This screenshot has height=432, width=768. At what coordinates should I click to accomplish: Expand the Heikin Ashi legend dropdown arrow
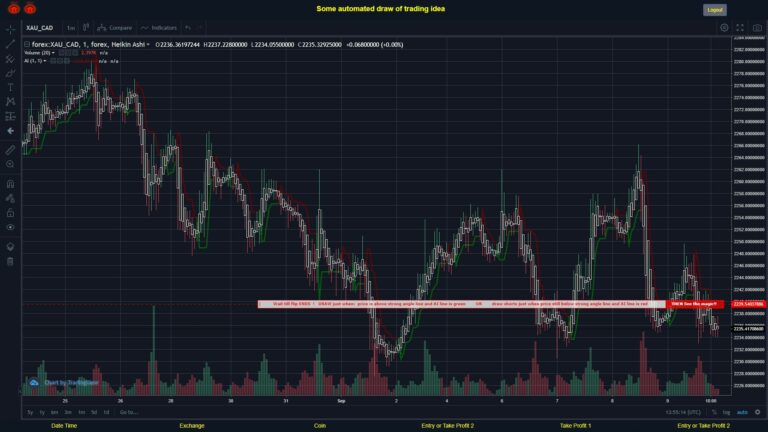click(148, 45)
